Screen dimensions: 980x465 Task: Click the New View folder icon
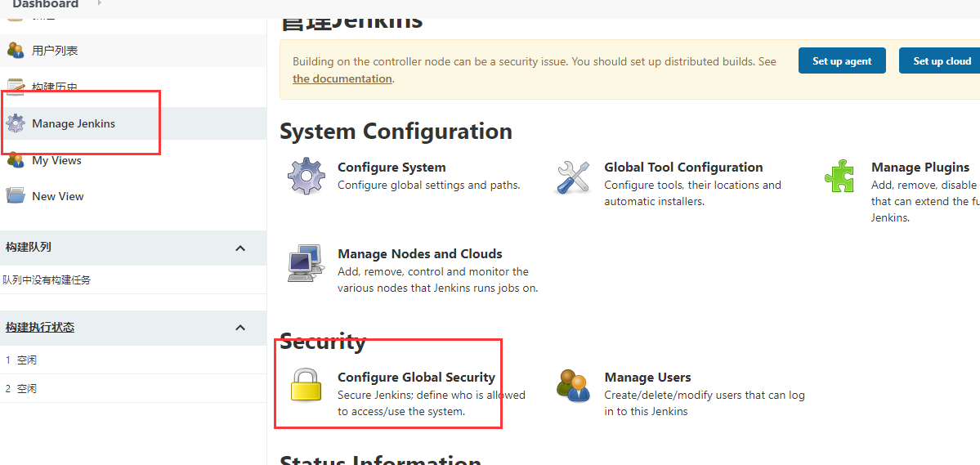coord(16,195)
